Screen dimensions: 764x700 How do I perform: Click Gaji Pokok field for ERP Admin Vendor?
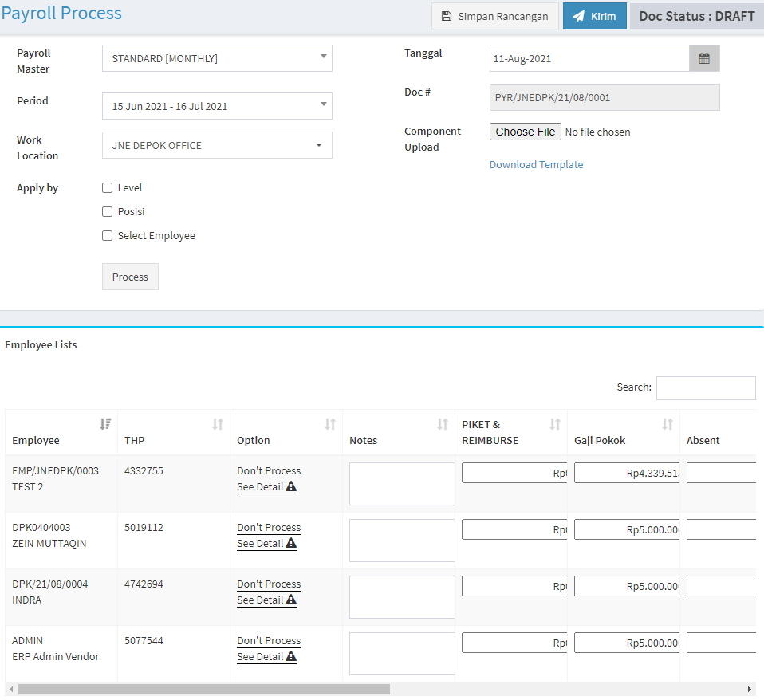[x=627, y=643]
